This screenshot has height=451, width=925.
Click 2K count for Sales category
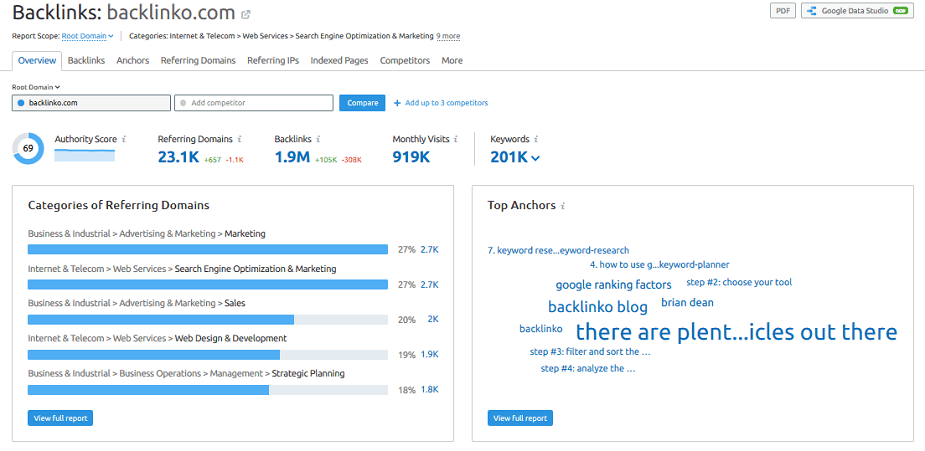click(x=433, y=320)
